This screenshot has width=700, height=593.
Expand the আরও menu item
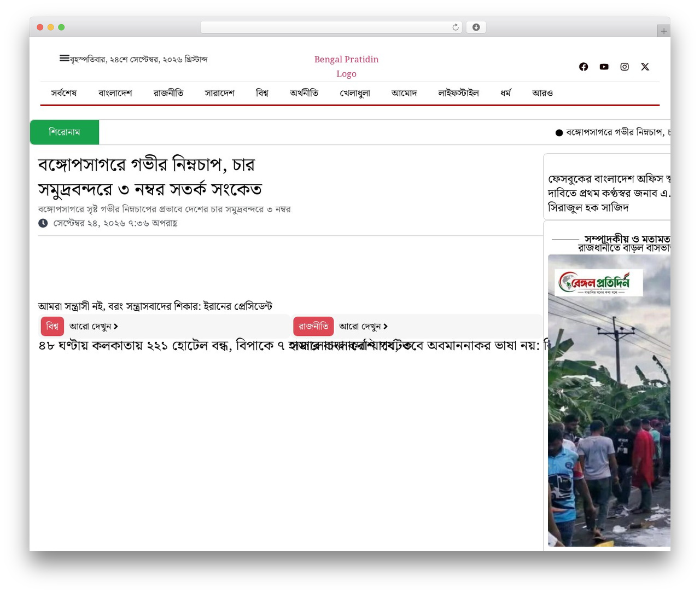[x=542, y=93]
